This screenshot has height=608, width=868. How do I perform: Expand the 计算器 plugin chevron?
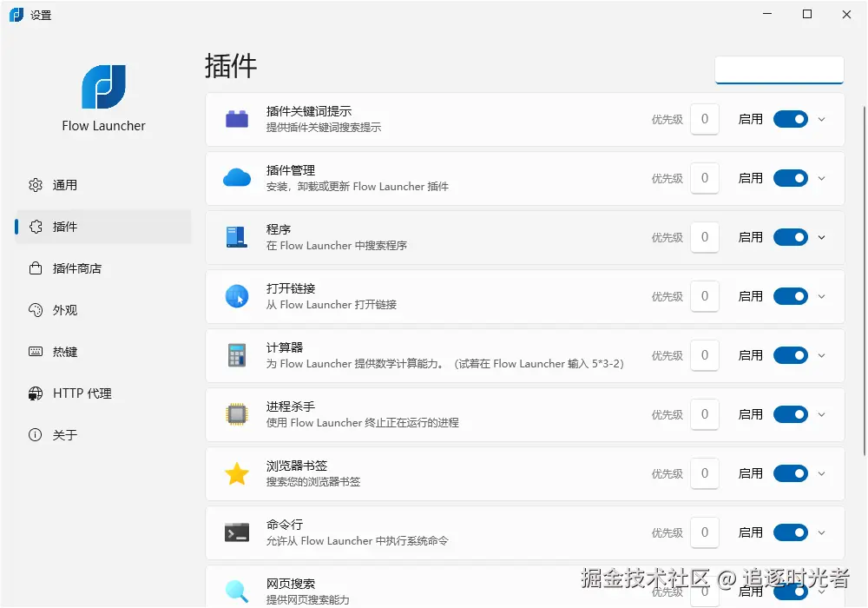(821, 355)
